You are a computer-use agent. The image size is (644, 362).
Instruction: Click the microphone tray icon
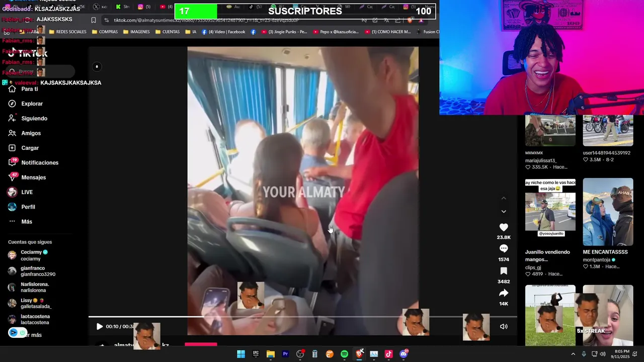click(x=584, y=354)
